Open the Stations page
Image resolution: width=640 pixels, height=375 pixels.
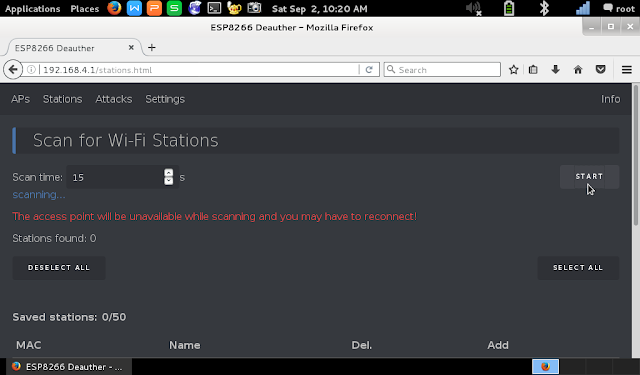coord(62,99)
